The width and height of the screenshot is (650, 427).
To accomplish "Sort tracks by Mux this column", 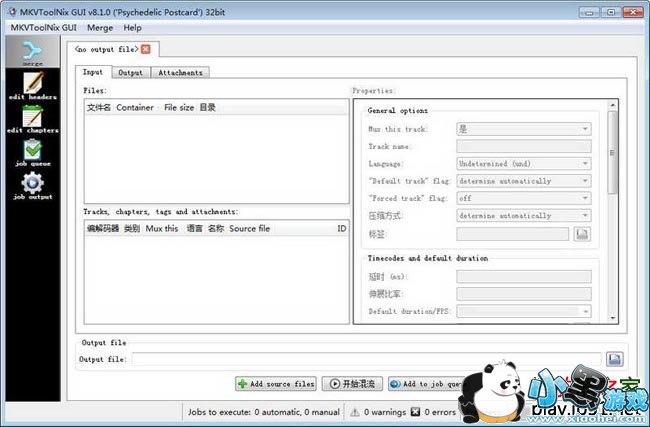I will (x=162, y=228).
